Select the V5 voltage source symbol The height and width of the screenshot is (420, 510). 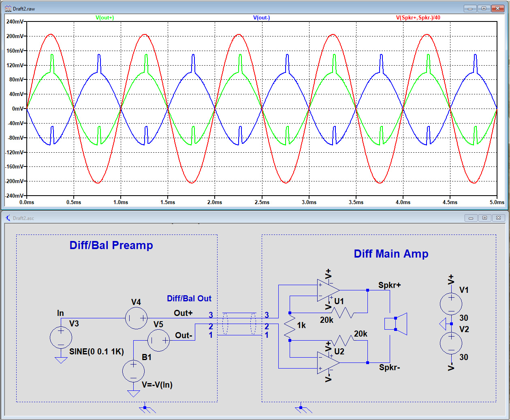pos(158,341)
